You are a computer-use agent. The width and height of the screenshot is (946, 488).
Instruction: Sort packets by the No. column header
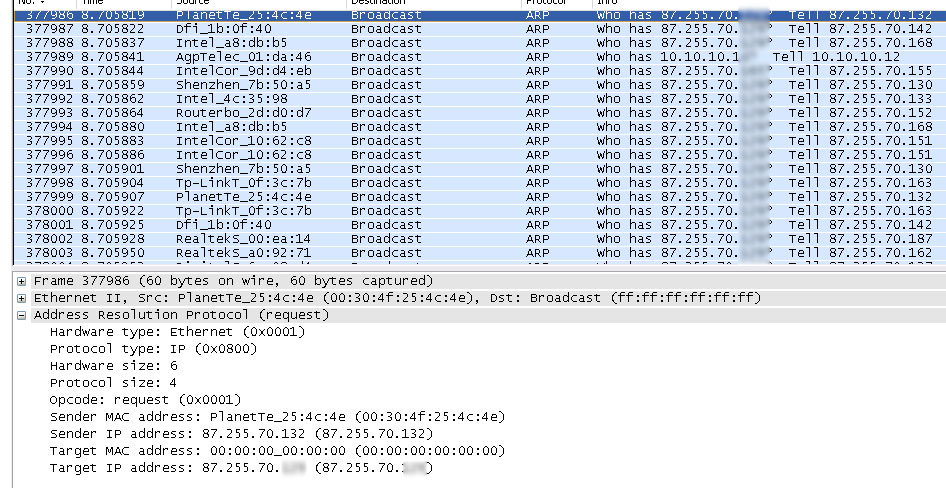(x=40, y=4)
